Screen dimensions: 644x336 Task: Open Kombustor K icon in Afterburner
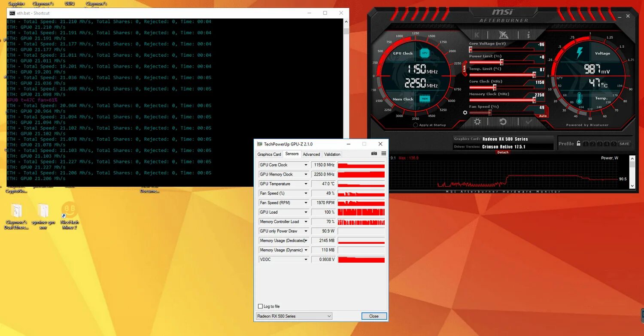477,35
